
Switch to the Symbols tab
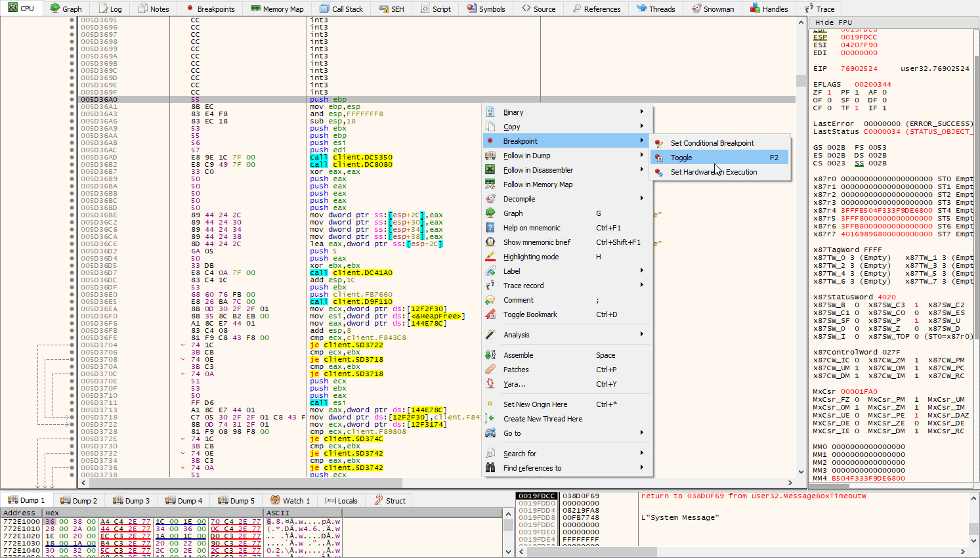[486, 9]
